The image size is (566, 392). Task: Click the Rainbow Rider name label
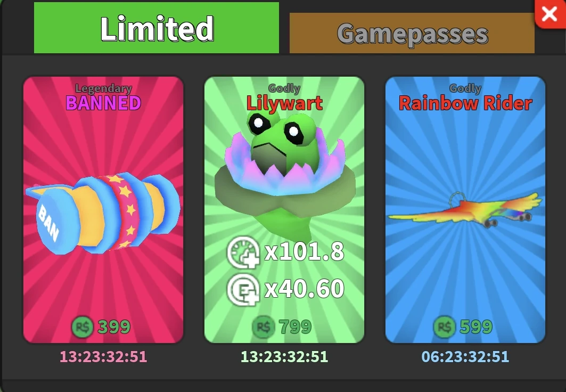465,103
